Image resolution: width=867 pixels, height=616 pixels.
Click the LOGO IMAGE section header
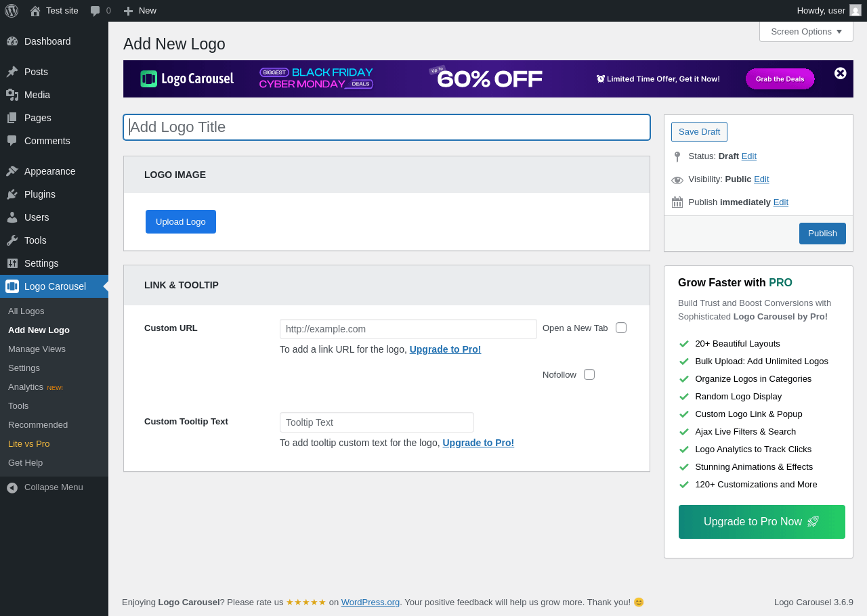pyautogui.click(x=387, y=175)
